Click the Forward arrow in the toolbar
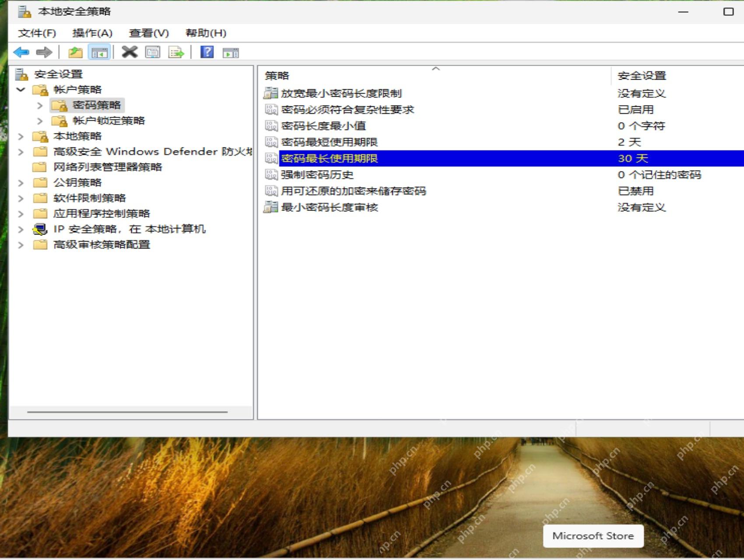The height and width of the screenshot is (560, 744). tap(44, 53)
